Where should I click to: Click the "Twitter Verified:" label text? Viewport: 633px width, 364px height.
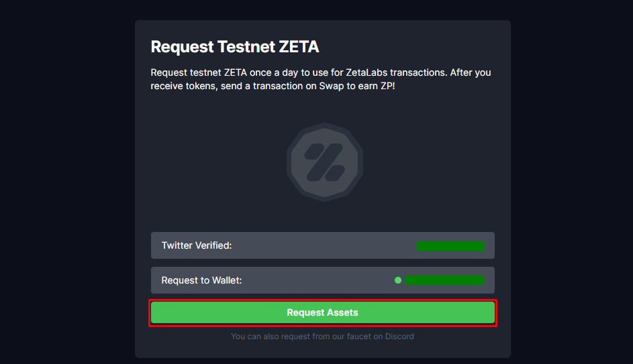click(x=197, y=245)
